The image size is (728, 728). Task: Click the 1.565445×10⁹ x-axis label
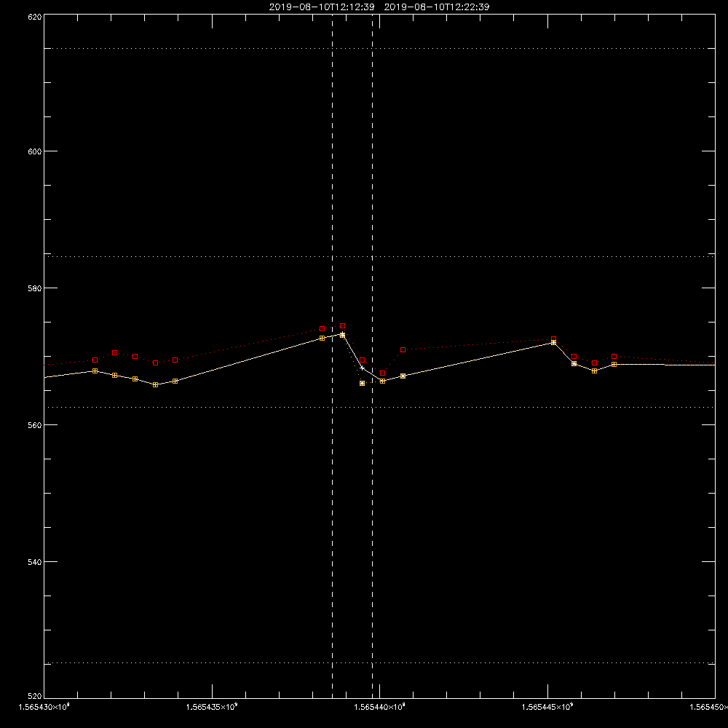tap(547, 707)
